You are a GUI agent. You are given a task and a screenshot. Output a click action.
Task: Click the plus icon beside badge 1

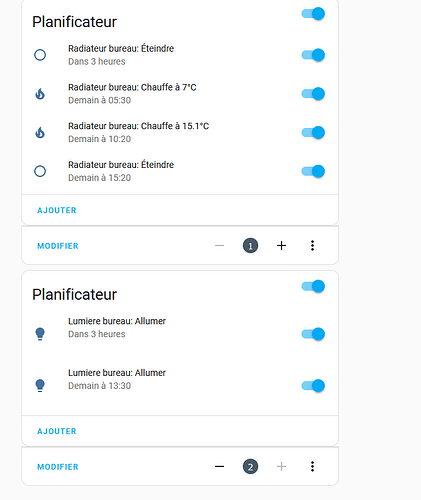(x=281, y=246)
